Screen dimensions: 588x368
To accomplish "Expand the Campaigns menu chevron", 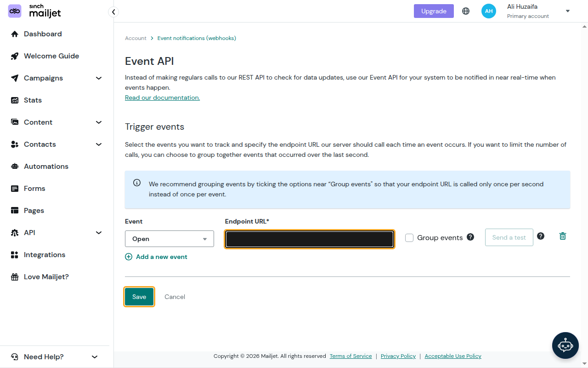I will coord(99,78).
